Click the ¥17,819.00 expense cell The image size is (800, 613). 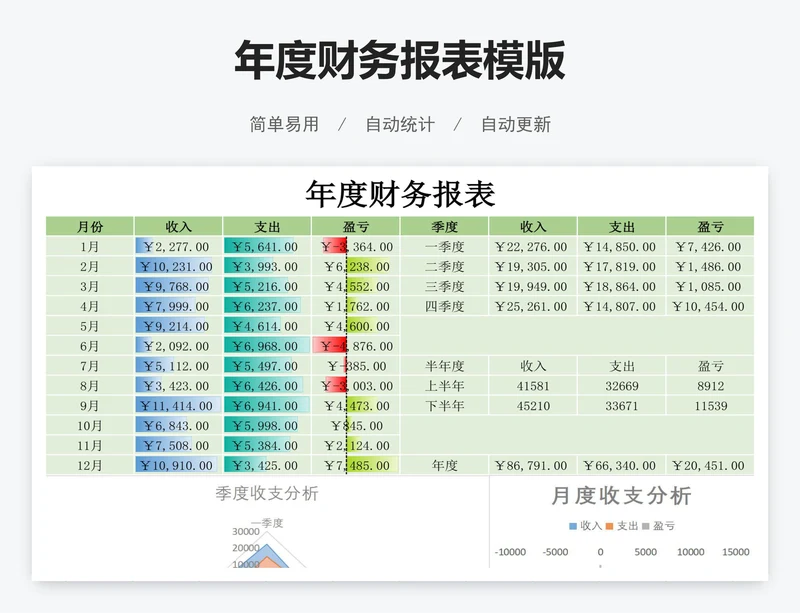(621, 266)
